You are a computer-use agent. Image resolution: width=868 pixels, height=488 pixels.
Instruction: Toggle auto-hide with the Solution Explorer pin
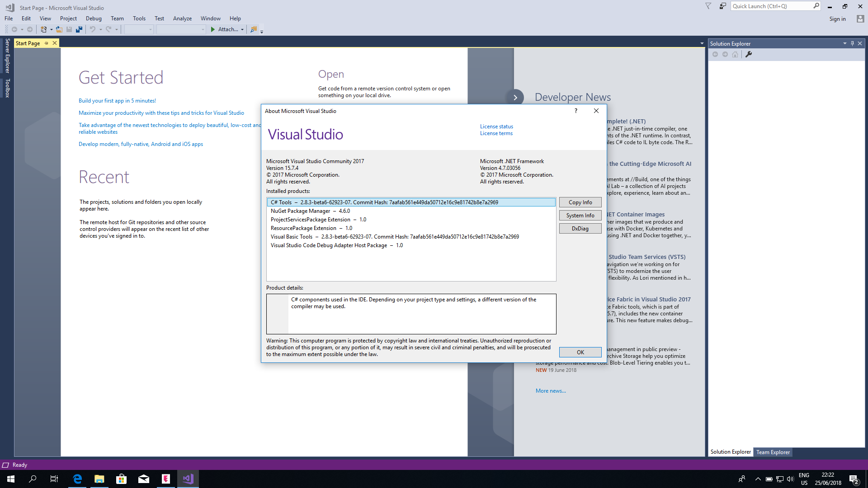[852, 43]
